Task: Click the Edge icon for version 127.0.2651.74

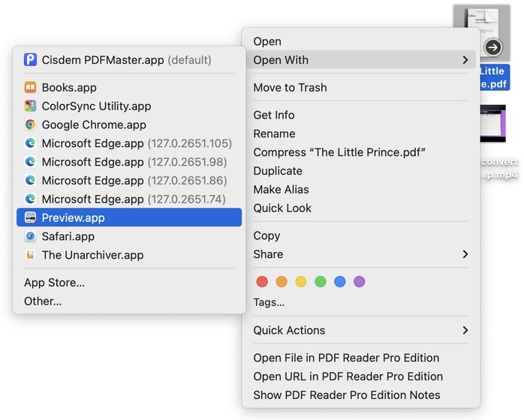Action: point(30,199)
